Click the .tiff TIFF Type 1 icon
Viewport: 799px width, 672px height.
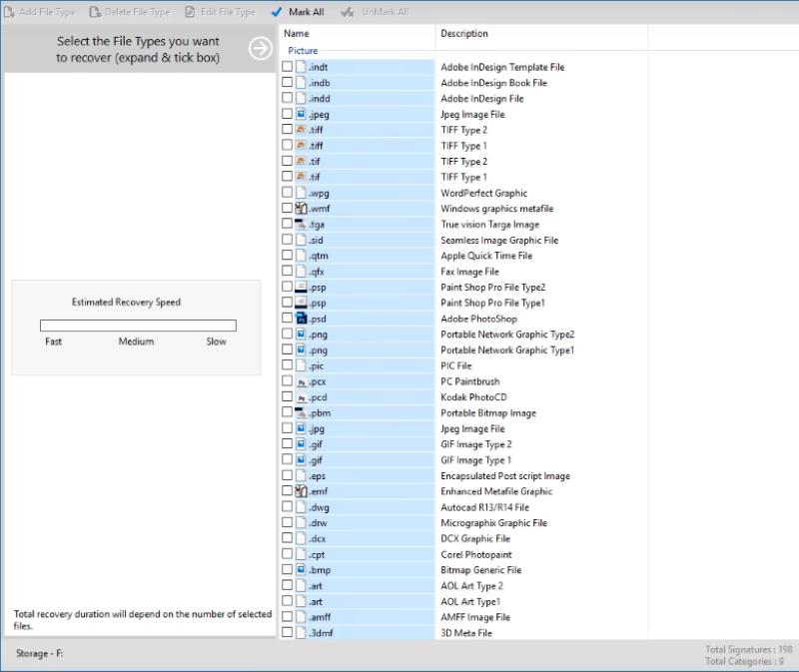(x=301, y=145)
